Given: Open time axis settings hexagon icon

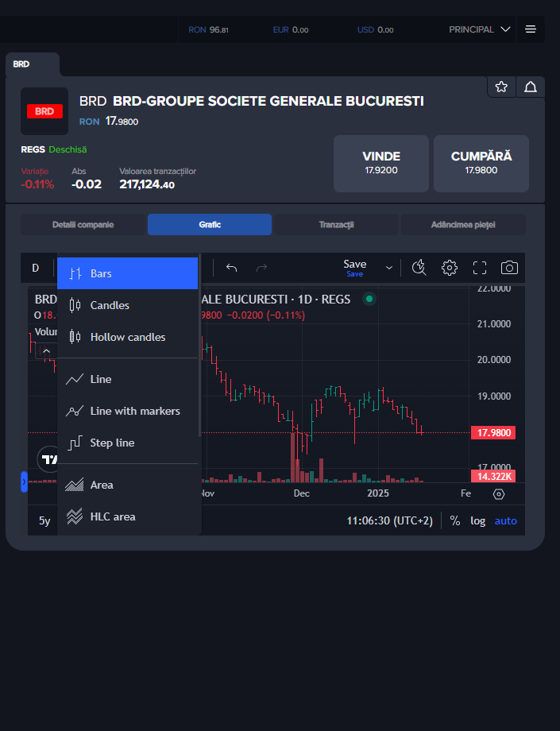Looking at the screenshot, I should coord(499,494).
